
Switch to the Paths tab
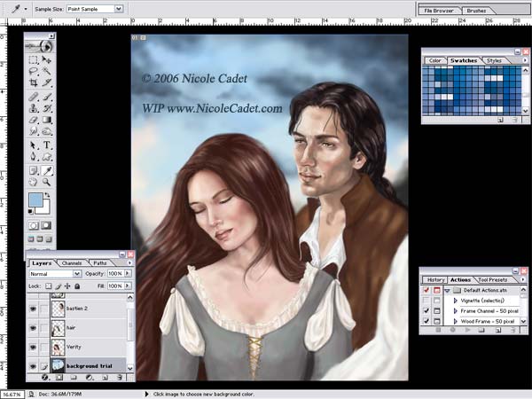click(100, 263)
